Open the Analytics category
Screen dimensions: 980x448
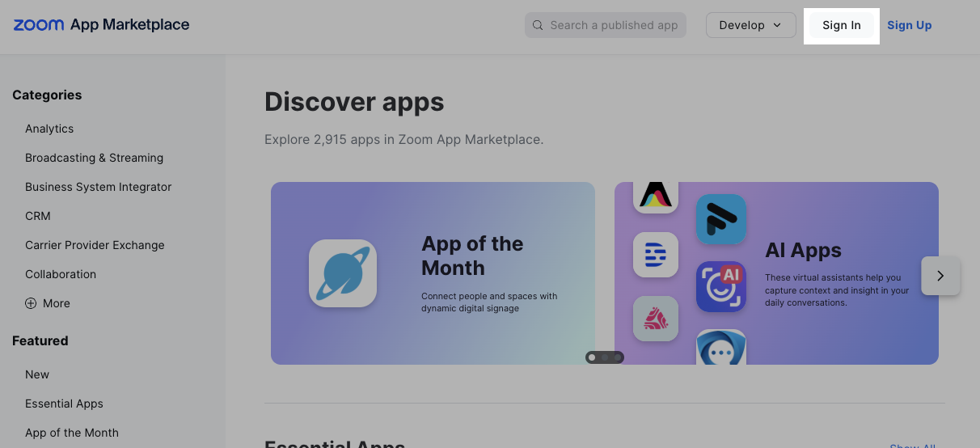[x=49, y=129]
